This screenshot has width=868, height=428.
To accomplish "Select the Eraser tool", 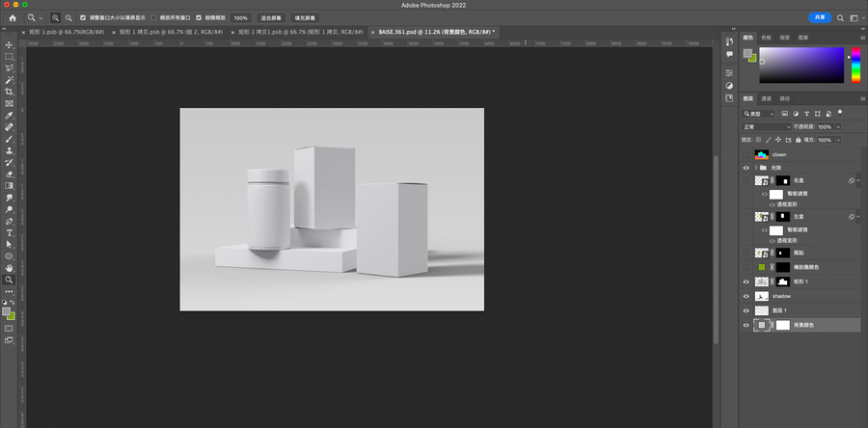I will [x=9, y=174].
